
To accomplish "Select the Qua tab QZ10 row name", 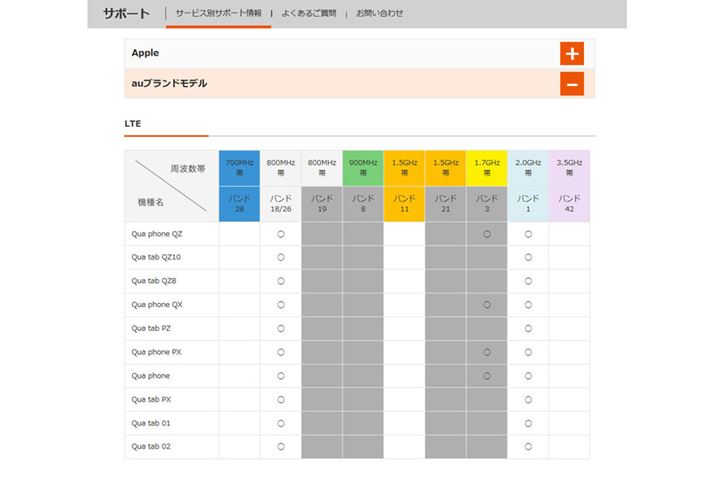I will pyautogui.click(x=155, y=257).
